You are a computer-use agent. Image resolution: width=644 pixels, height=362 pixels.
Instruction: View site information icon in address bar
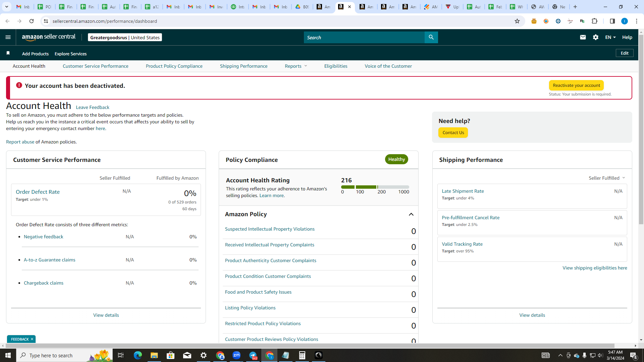coord(46,21)
